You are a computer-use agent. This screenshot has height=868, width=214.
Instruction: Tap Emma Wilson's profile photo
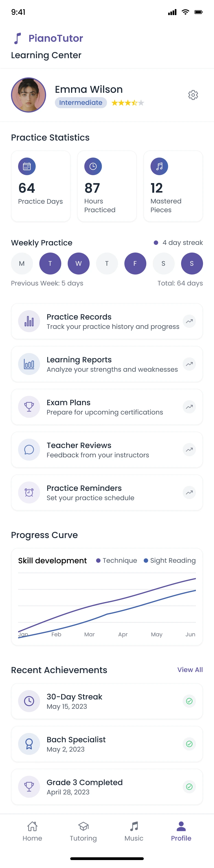coord(29,95)
